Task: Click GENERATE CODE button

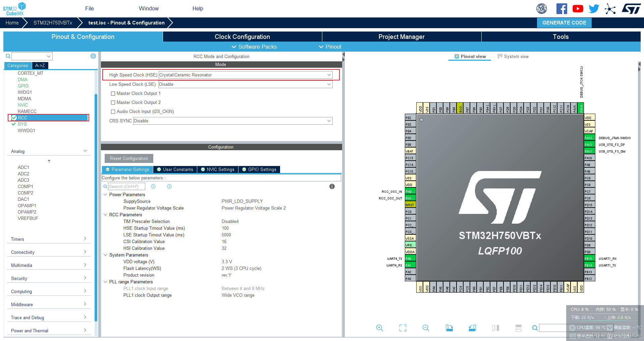Action: (x=564, y=23)
